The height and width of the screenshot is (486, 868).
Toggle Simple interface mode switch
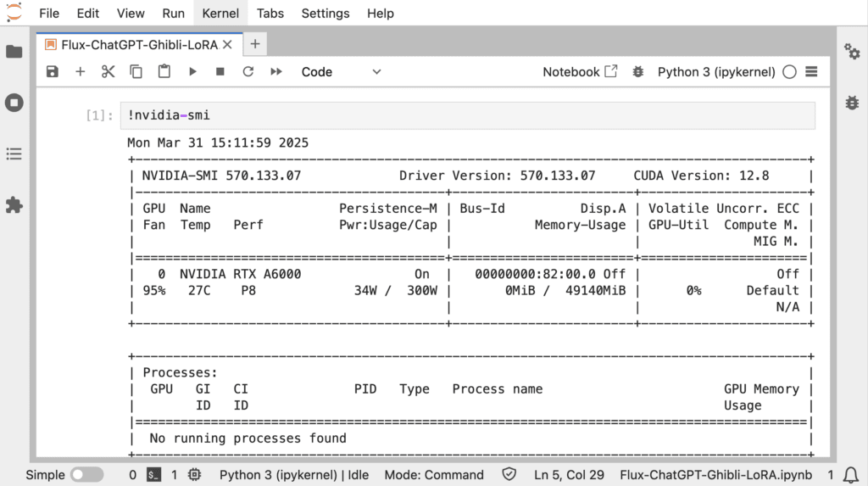pyautogui.click(x=87, y=475)
